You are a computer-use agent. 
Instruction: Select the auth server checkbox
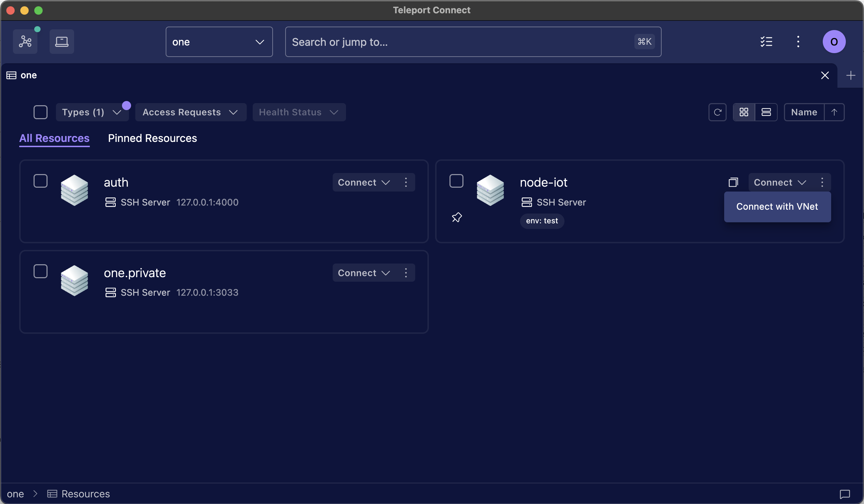pos(40,181)
